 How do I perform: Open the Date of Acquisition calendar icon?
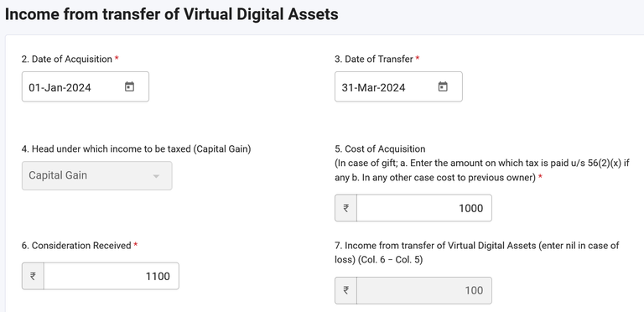click(129, 86)
